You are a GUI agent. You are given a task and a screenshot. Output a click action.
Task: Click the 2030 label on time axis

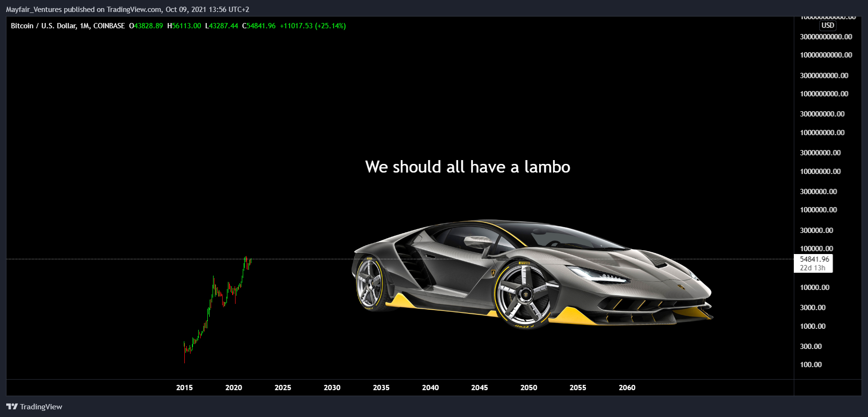(x=332, y=387)
